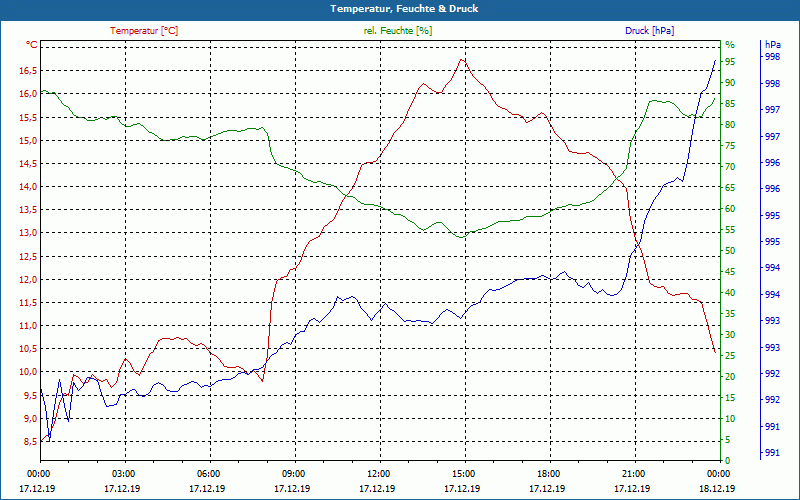
Task: Click the 5 humidity axis value
Action: [728, 440]
